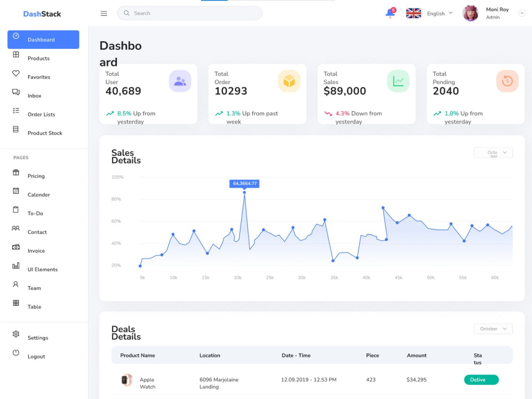Image resolution: width=532 pixels, height=399 pixels.
Task: Open the Team page
Action: click(x=34, y=288)
